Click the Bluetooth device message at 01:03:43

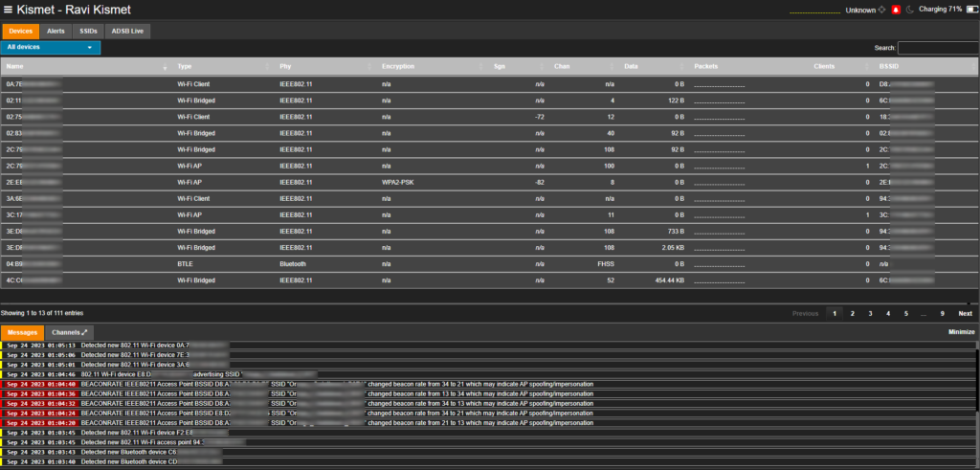pos(488,452)
